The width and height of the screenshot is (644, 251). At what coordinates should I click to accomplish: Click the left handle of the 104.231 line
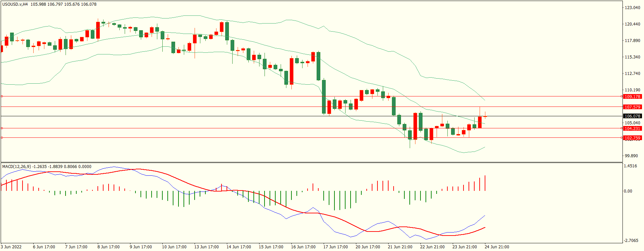[x=2, y=128]
